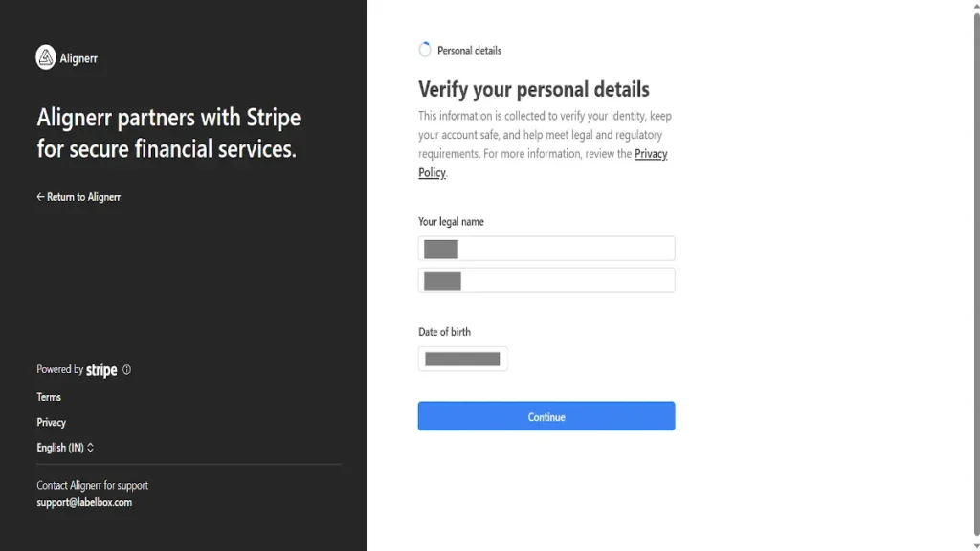Open the Stripe info icon
This screenshot has height=551, width=980.
coord(127,370)
